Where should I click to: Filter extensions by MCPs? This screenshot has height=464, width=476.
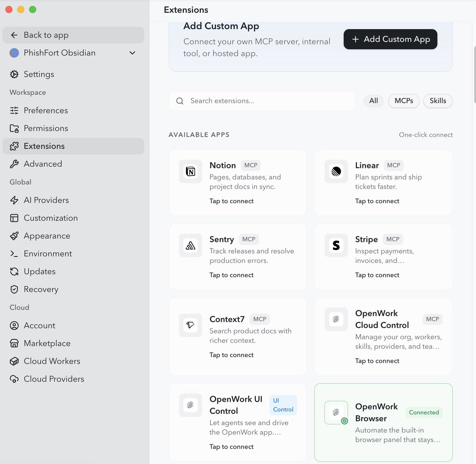pyautogui.click(x=404, y=101)
